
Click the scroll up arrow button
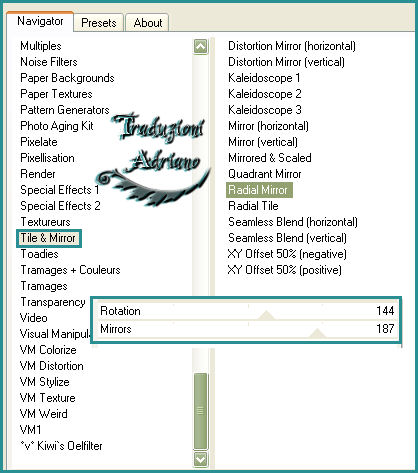click(x=200, y=47)
